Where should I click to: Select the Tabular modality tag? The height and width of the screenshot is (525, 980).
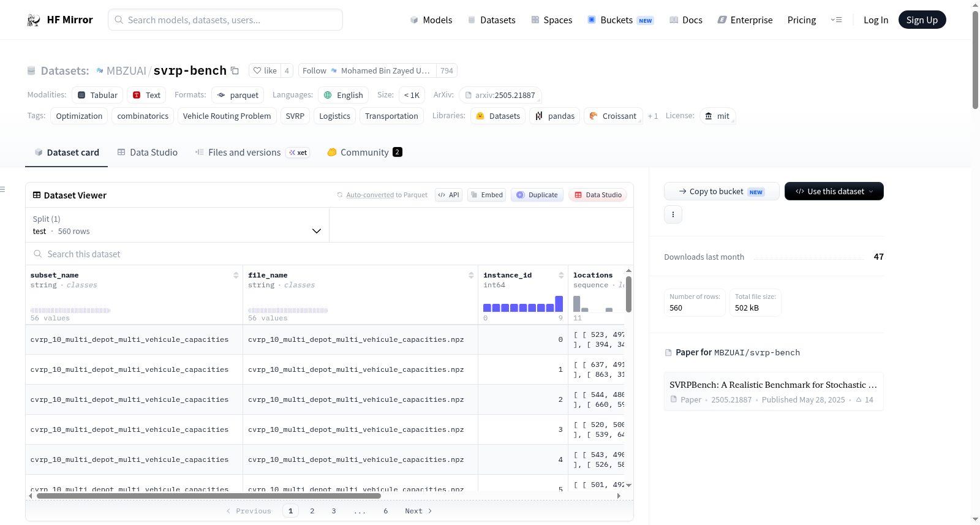(x=97, y=95)
